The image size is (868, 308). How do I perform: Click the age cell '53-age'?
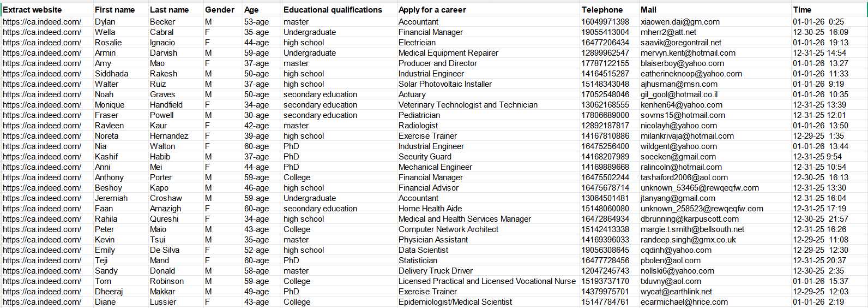pyautogui.click(x=256, y=22)
